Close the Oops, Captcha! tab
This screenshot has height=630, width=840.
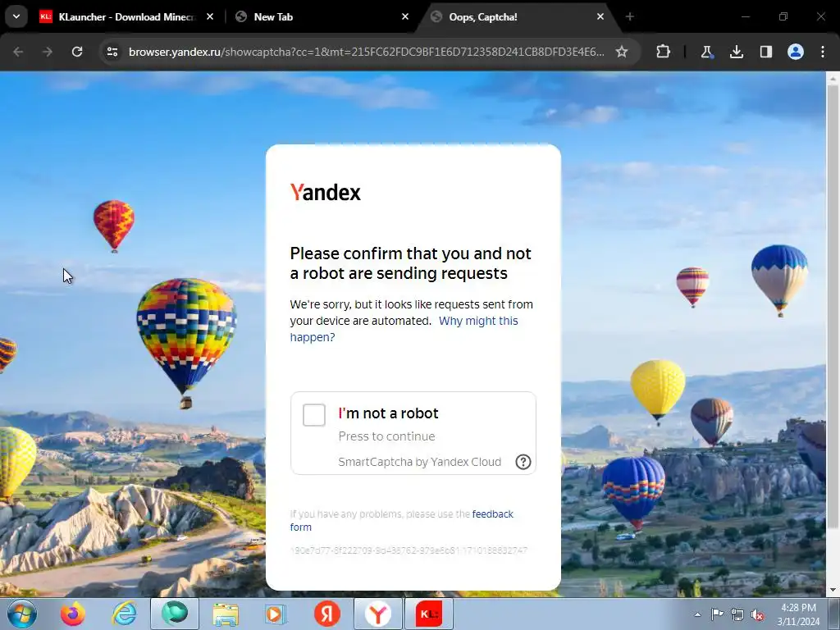600,17
